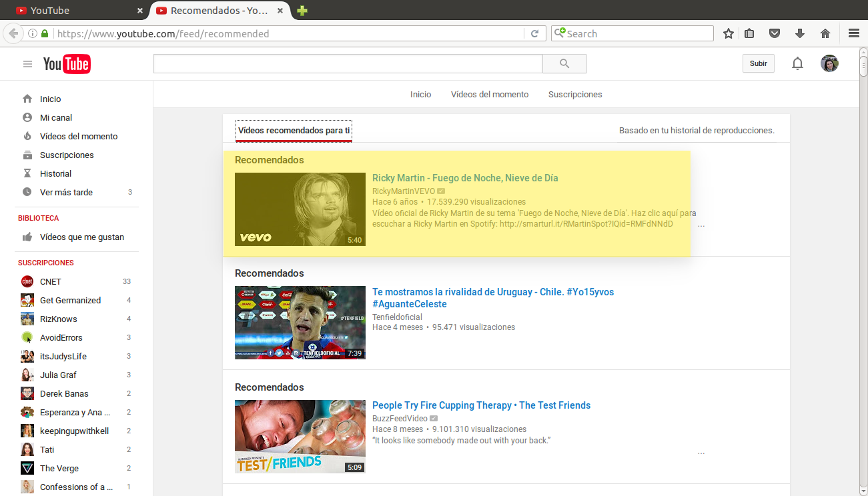Click the Julia Graf channel avatar
868x496 pixels.
pos(27,375)
